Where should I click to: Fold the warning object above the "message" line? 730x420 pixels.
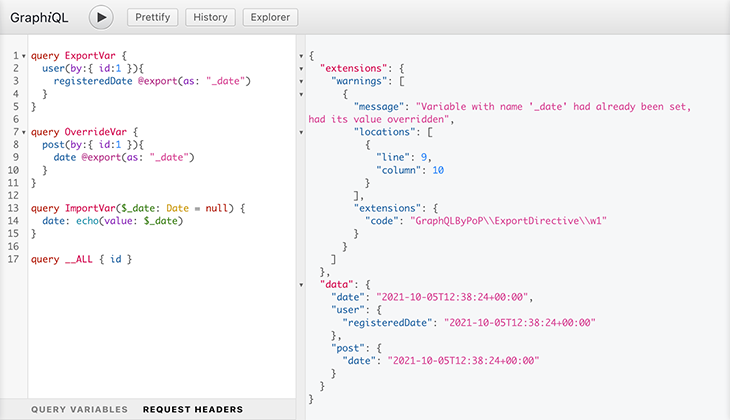[301, 95]
